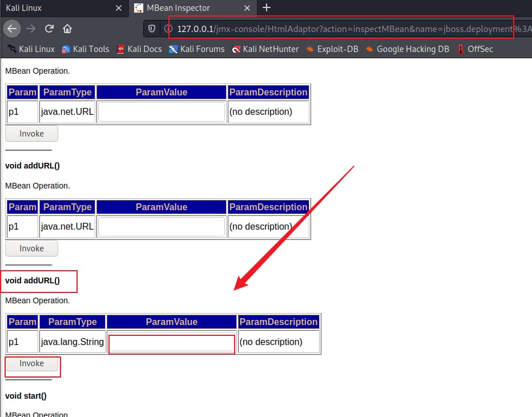Switch to the Kali Linux tab
Image resolution: width=532 pixels, height=417 pixels.
point(65,8)
